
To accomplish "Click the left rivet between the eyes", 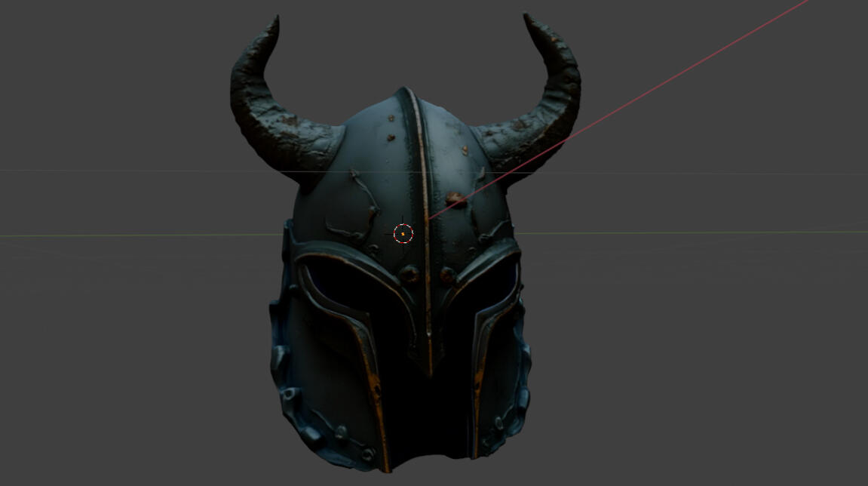I will coord(409,274).
